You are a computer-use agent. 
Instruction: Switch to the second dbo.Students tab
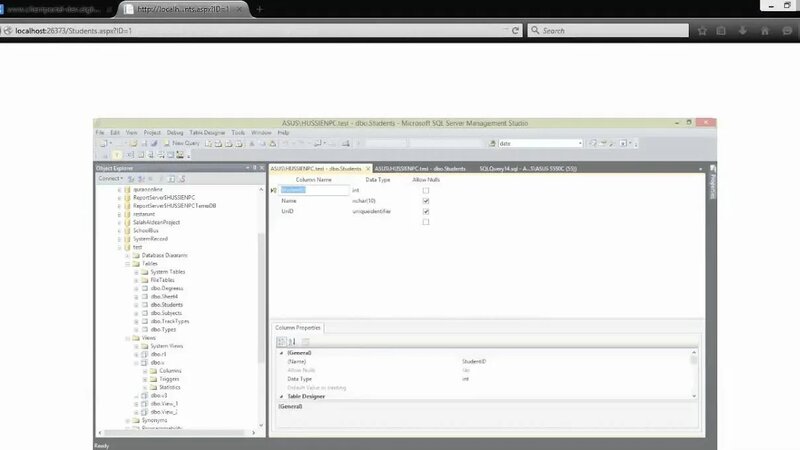point(420,168)
